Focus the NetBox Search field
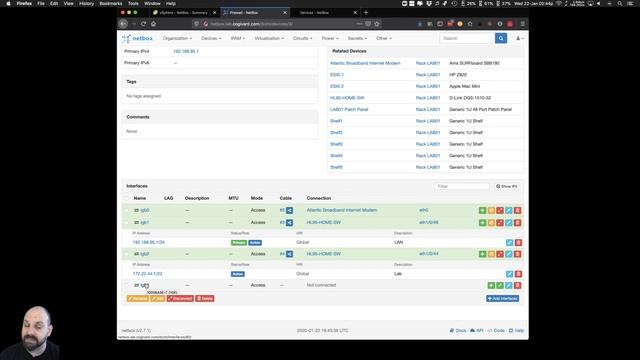Image resolution: width=640 pixels, height=360 pixels. (x=467, y=38)
